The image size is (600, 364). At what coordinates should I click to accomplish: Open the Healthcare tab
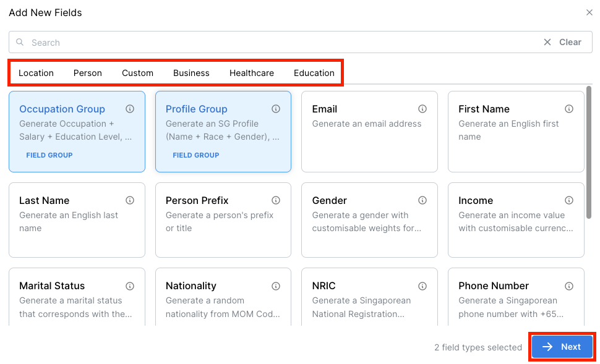(252, 73)
